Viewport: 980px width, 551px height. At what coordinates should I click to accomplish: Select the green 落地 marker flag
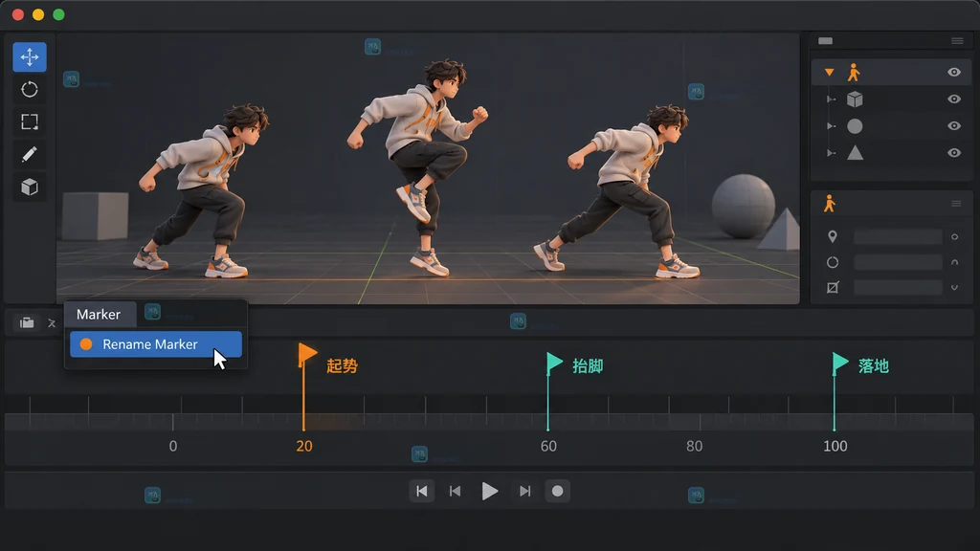pos(840,363)
